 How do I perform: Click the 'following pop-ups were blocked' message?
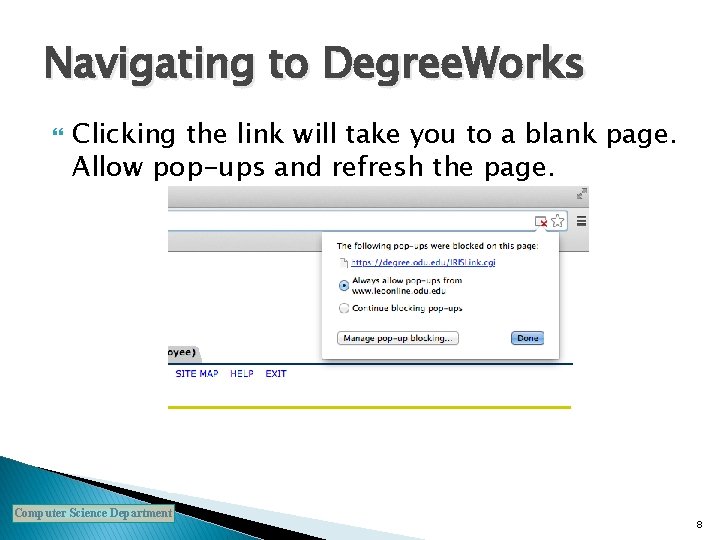coord(437,246)
